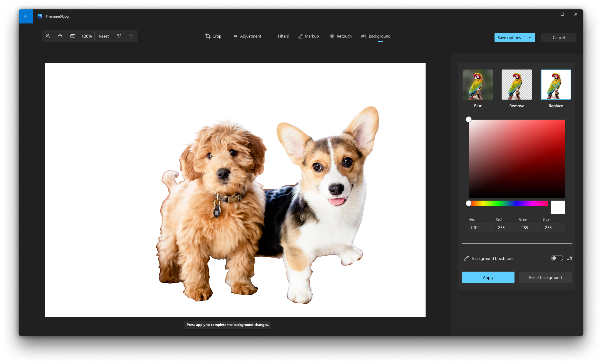Open the Adjustment panel
This screenshot has width=602, height=364.
[x=247, y=36]
